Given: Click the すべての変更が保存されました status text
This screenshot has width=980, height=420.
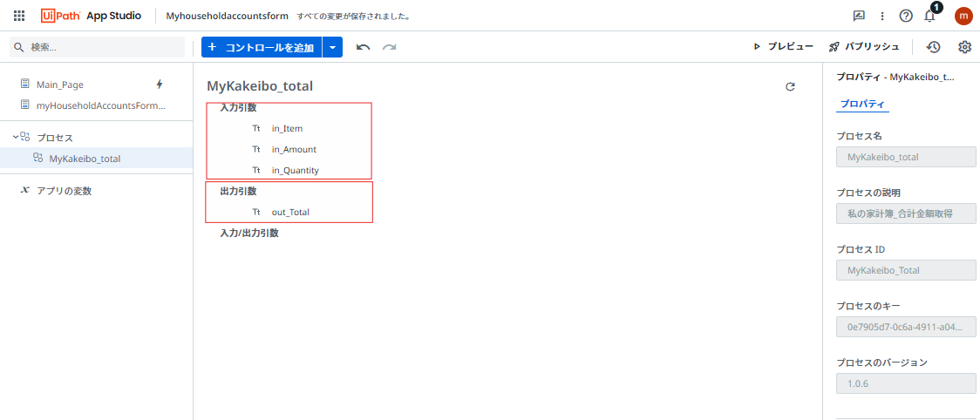Looking at the screenshot, I should tap(354, 17).
